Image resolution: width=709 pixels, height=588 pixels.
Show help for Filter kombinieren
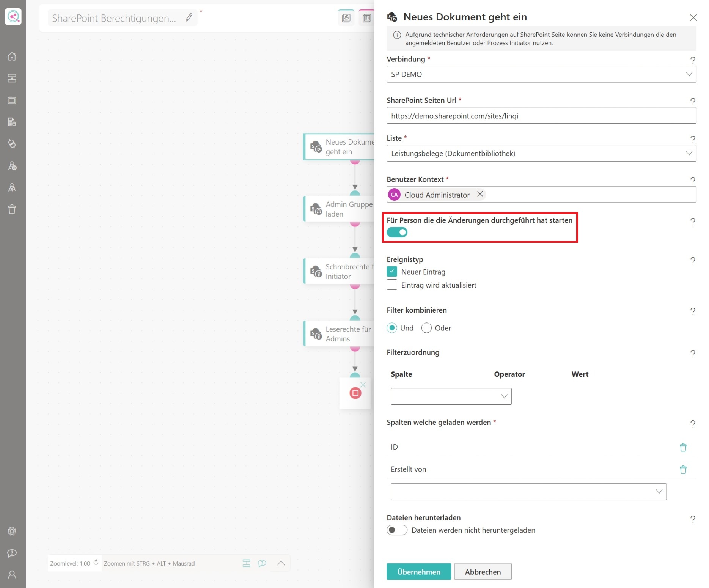pos(693,311)
